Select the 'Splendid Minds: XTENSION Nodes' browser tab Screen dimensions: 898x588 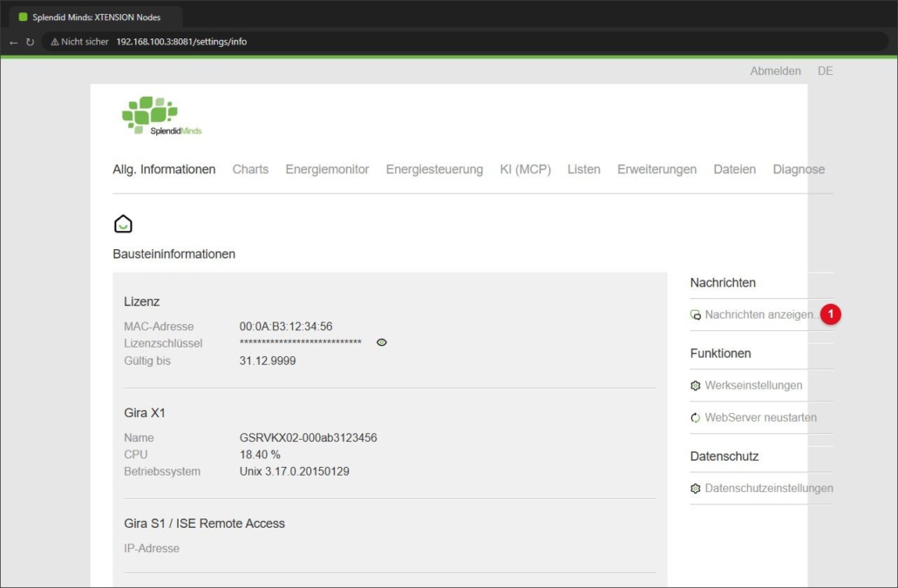(96, 17)
